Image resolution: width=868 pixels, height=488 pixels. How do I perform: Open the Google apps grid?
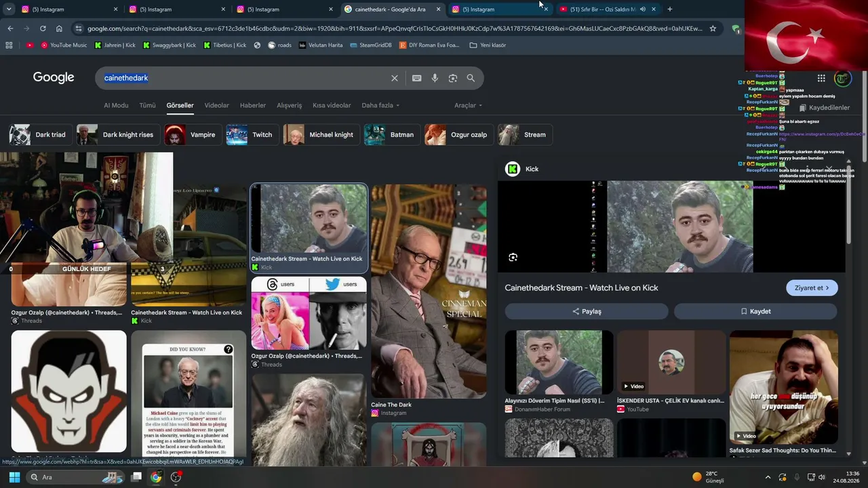click(821, 78)
